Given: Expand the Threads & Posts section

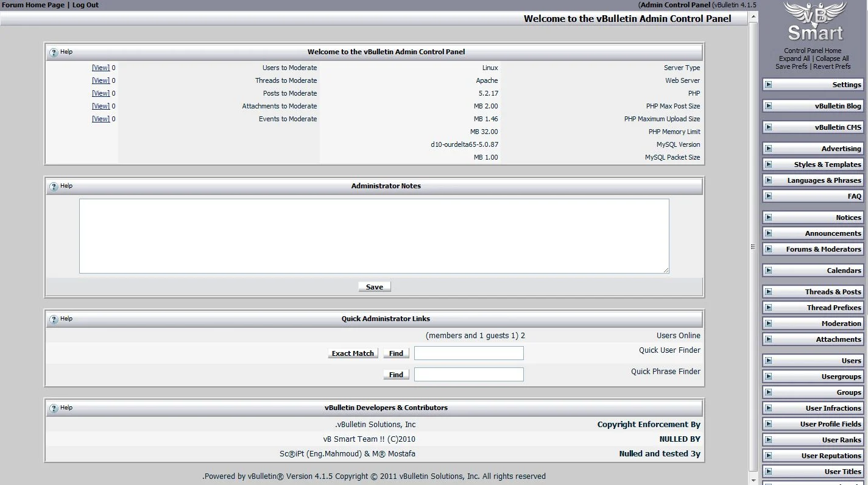Looking at the screenshot, I should (769, 292).
